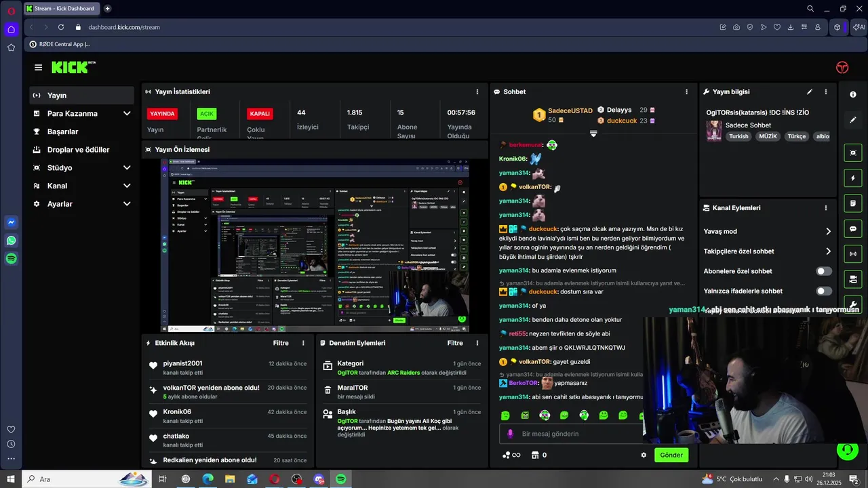This screenshot has height=488, width=868.
Task: Reload the page
Action: [x=61, y=27]
